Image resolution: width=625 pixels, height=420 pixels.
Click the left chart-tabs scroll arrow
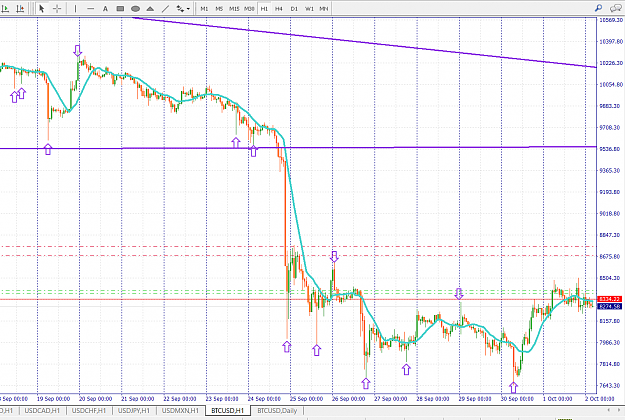click(x=609, y=410)
